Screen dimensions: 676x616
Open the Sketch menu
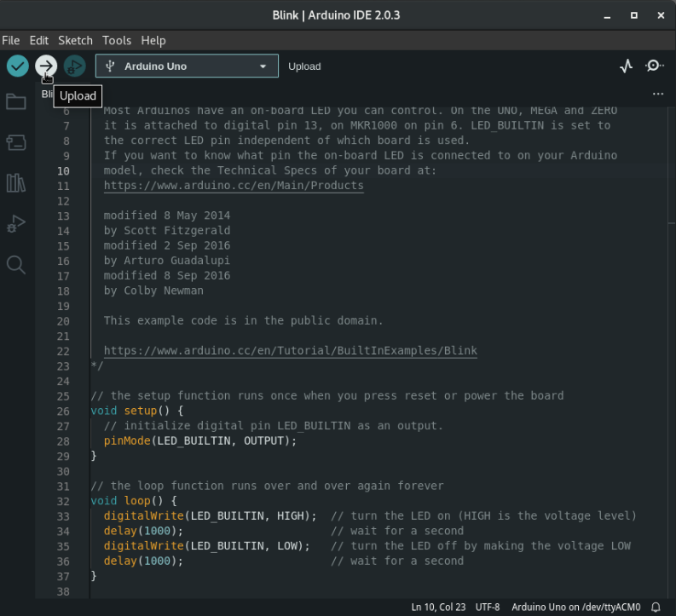pyautogui.click(x=76, y=41)
